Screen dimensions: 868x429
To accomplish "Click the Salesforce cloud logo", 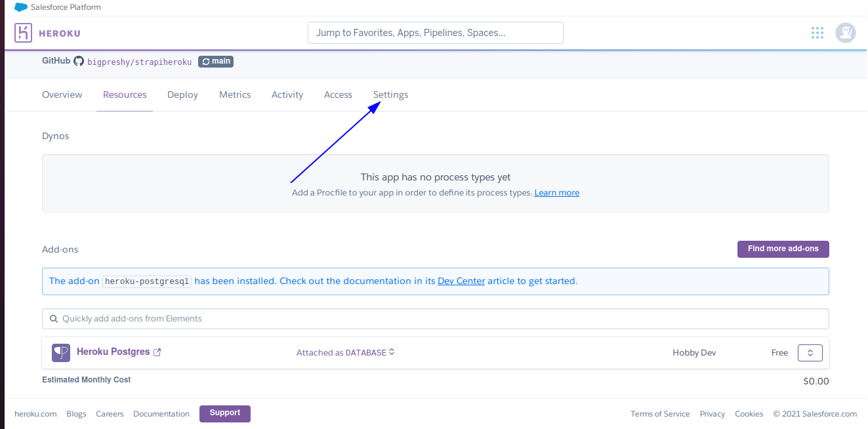I will point(21,7).
